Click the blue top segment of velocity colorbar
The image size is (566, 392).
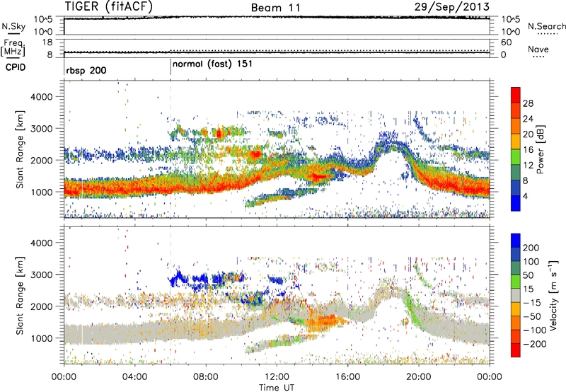point(516,241)
